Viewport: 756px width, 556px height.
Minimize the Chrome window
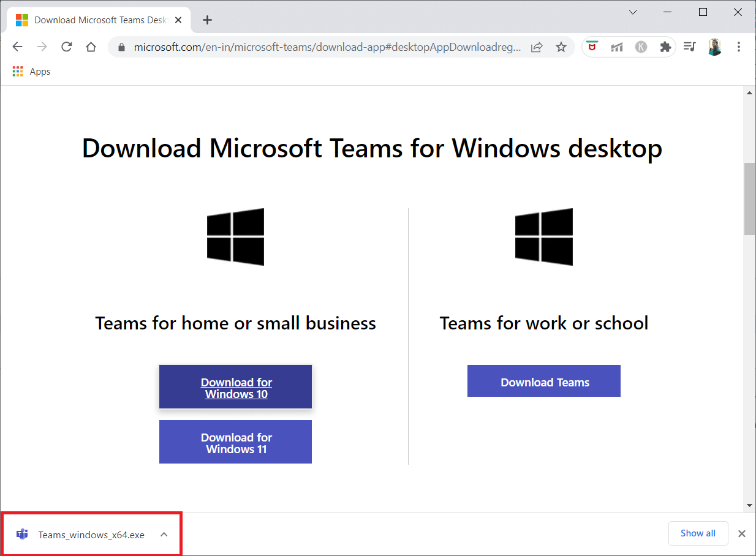(668, 12)
